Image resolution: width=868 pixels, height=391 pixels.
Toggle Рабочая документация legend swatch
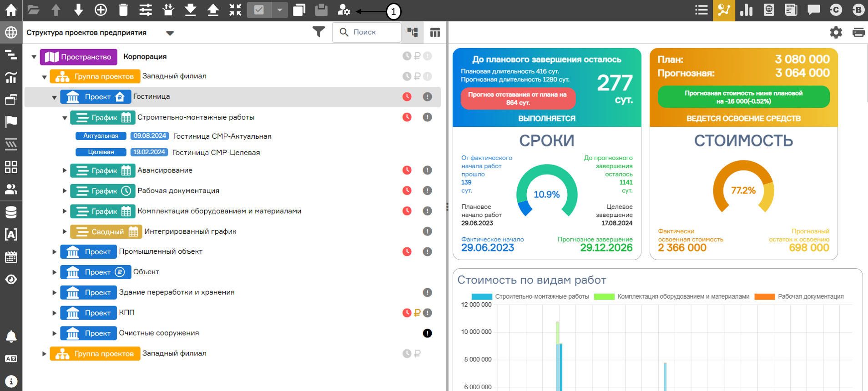click(765, 296)
